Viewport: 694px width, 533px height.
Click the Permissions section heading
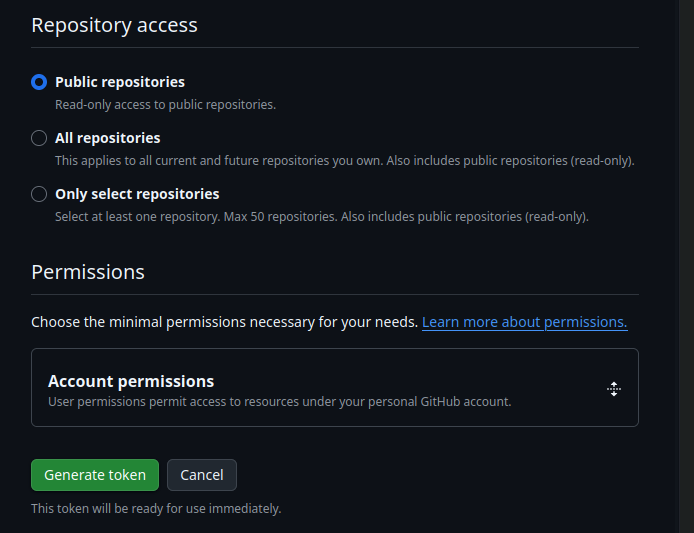(x=88, y=272)
